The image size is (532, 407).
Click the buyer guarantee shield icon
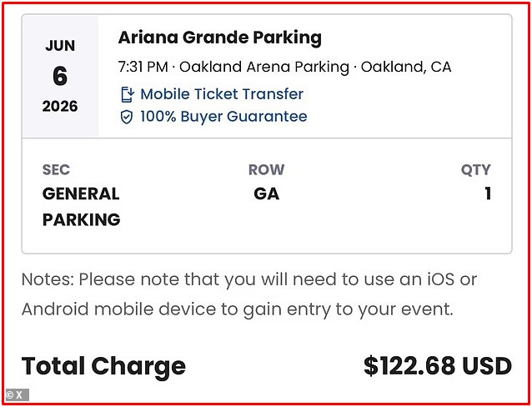[127, 117]
